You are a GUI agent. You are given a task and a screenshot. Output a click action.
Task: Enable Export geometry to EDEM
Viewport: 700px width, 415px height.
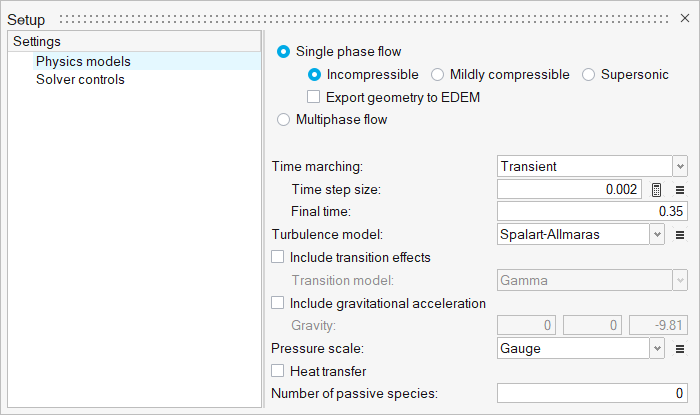[x=315, y=97]
